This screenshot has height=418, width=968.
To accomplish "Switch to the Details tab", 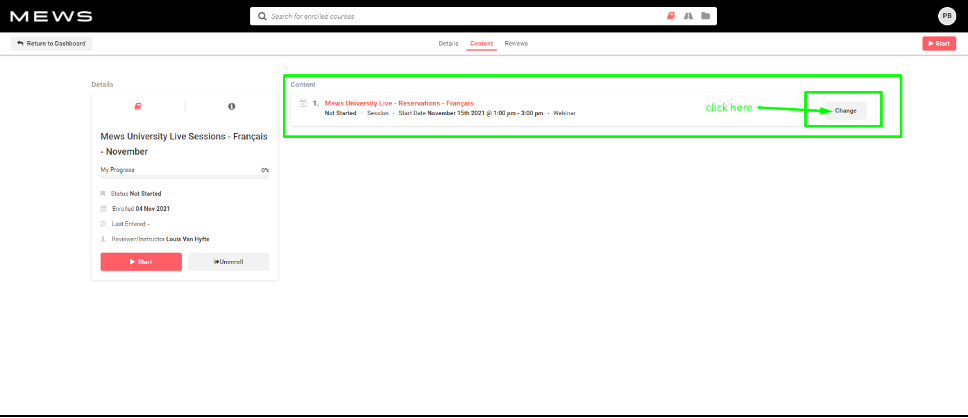I will pyautogui.click(x=448, y=44).
